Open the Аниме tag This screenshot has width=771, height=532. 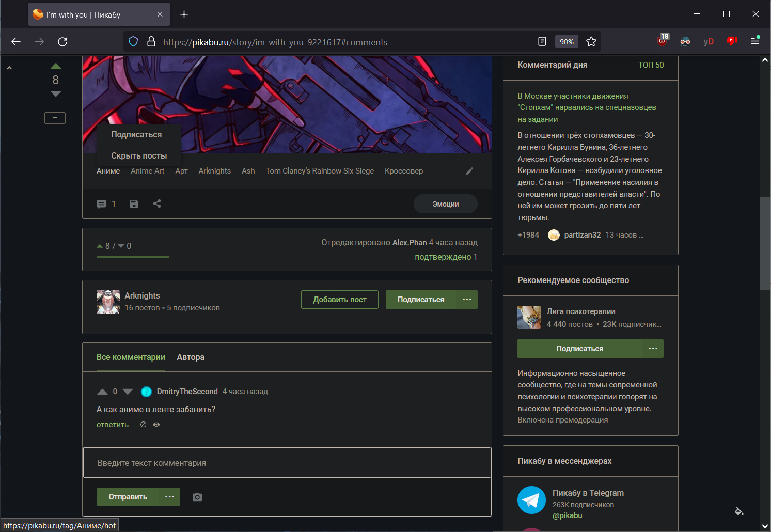click(108, 171)
